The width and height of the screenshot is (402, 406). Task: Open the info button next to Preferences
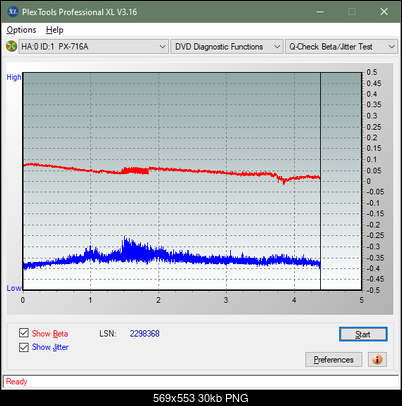point(377,359)
